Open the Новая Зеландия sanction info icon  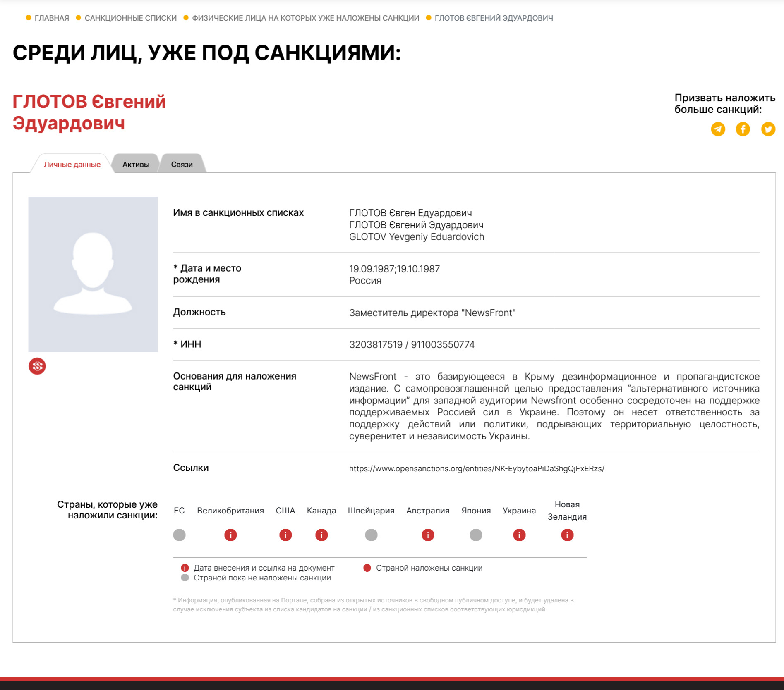(x=567, y=535)
